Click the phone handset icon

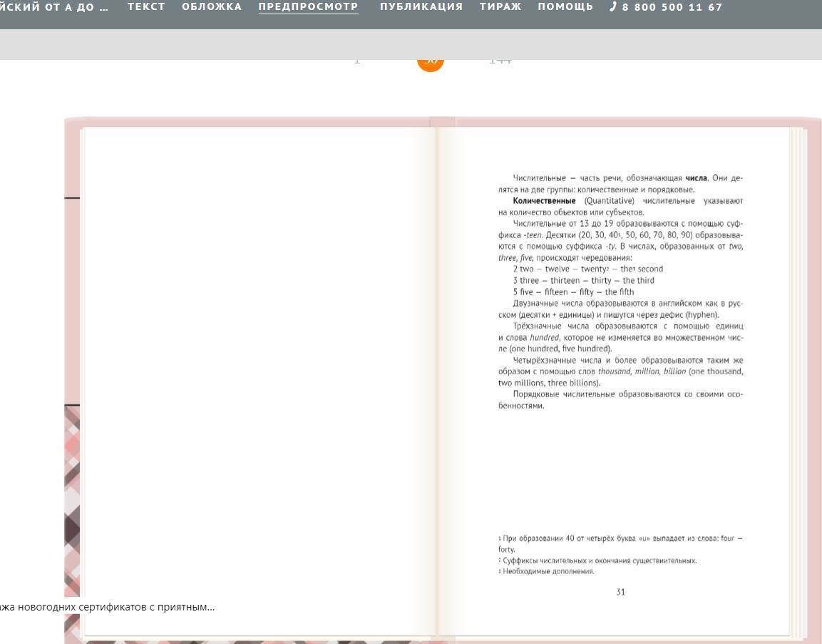click(613, 7)
